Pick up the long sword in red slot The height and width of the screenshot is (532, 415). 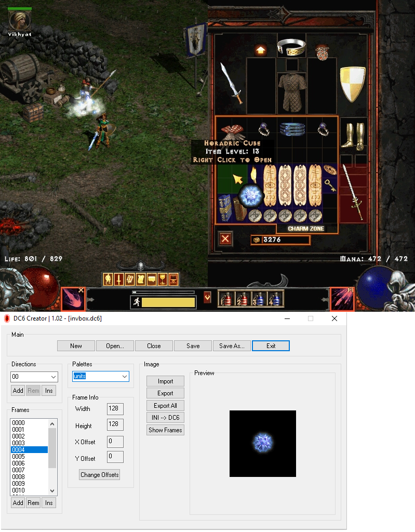pos(353,192)
